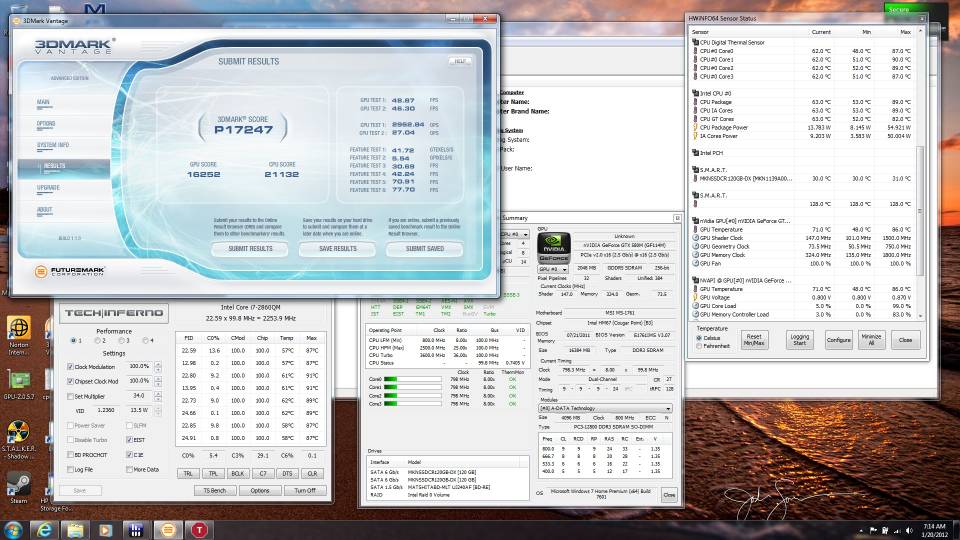The image size is (960, 540).
Task: Open Upgrade section in 3DMark sidebar
Action: point(48,188)
